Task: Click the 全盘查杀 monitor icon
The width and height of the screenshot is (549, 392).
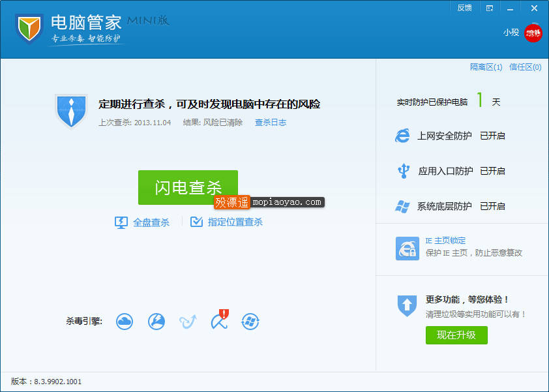Action: (121, 222)
